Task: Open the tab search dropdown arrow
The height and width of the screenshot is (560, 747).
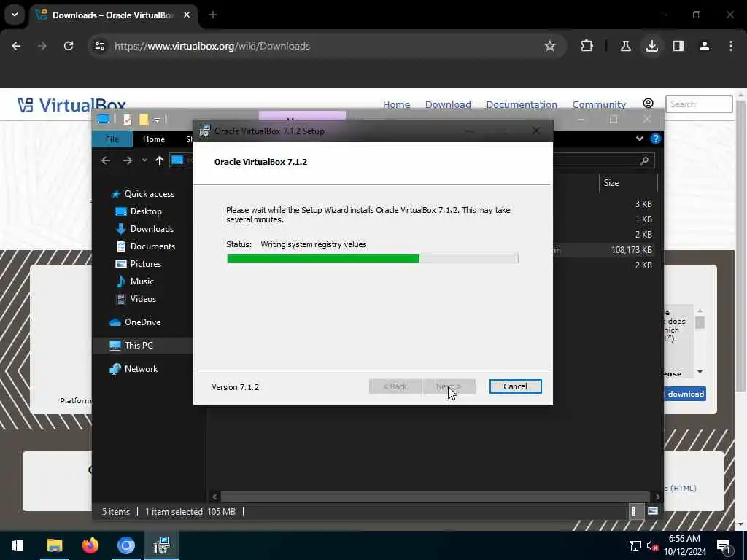Action: (x=15, y=15)
